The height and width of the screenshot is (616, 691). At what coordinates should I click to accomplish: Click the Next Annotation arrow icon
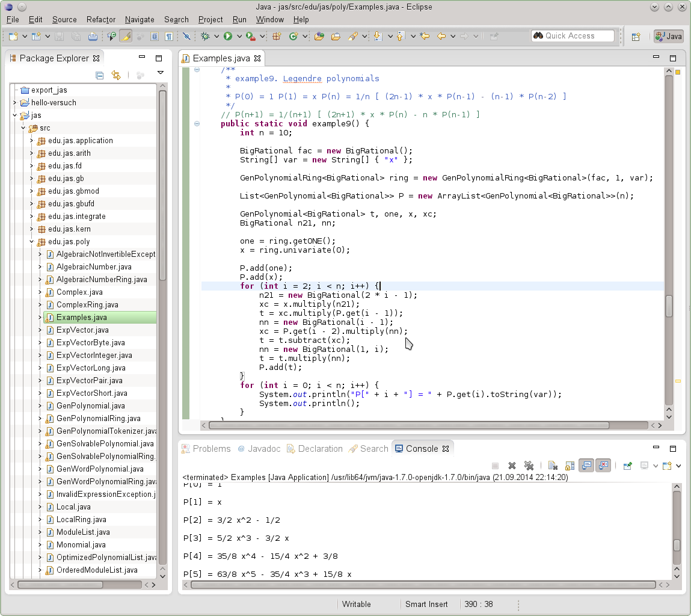point(378,36)
